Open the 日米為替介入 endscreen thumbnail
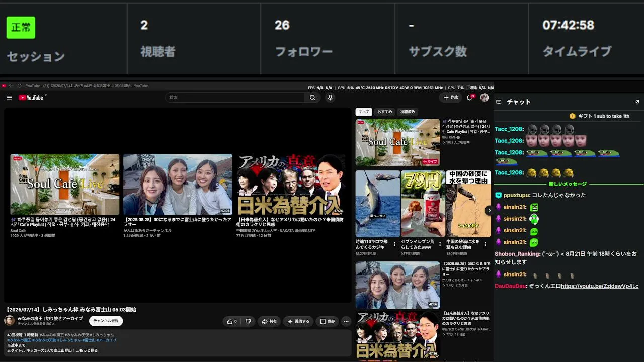The width and height of the screenshot is (644, 362). point(291,185)
